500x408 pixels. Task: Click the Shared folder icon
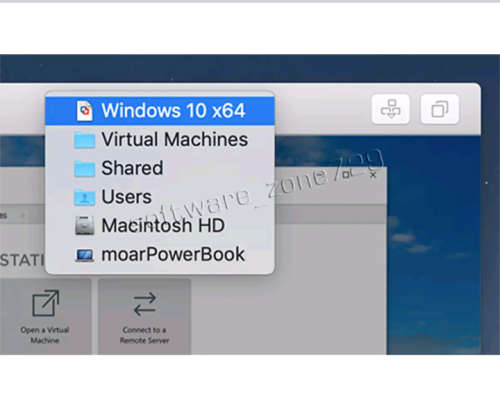[85, 169]
